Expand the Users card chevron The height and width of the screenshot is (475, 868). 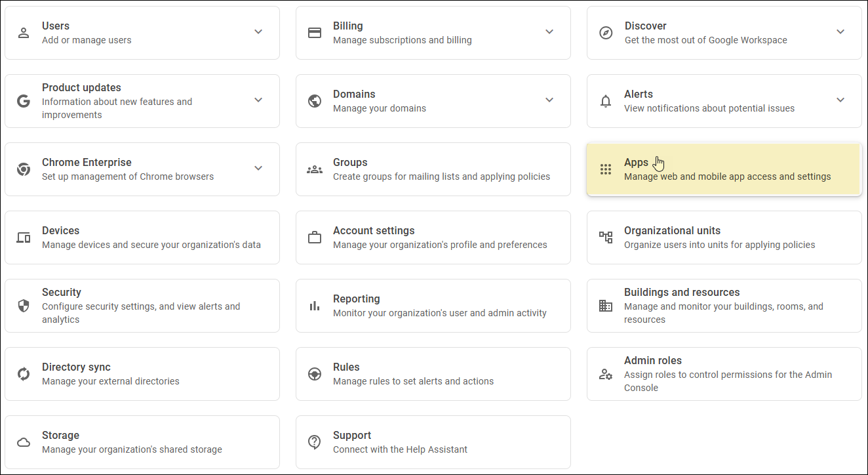(x=258, y=31)
